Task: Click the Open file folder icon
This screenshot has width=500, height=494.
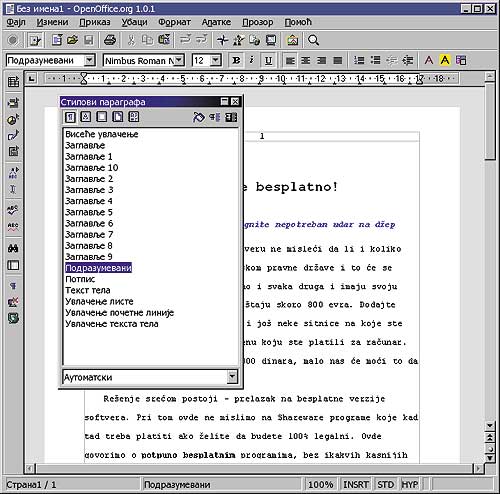Action: (x=72, y=40)
